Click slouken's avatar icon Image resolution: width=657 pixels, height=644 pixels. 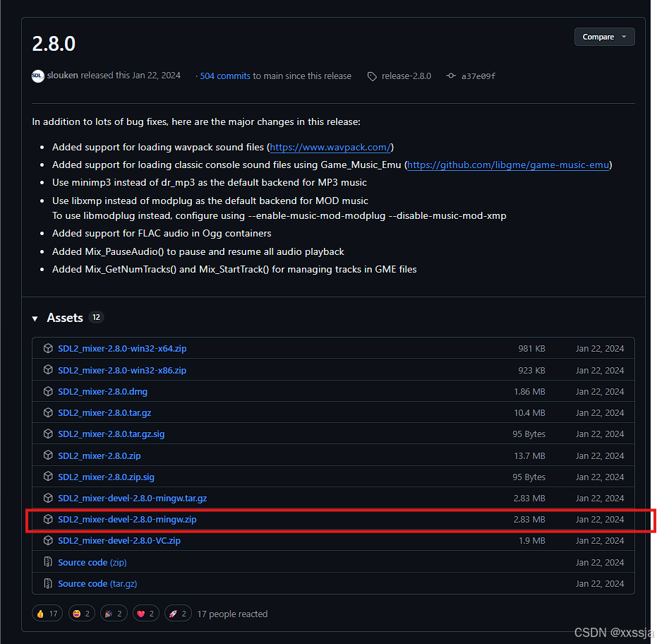pyautogui.click(x=37, y=76)
